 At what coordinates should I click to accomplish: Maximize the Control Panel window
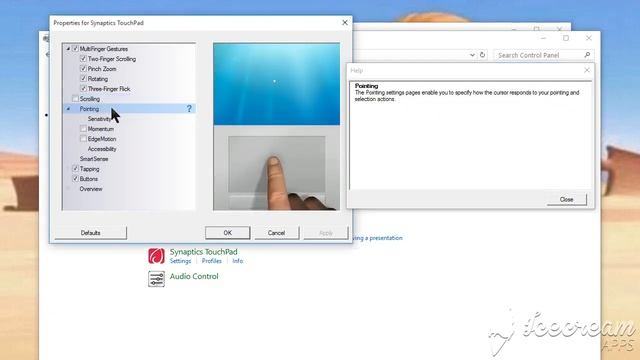coord(566,38)
